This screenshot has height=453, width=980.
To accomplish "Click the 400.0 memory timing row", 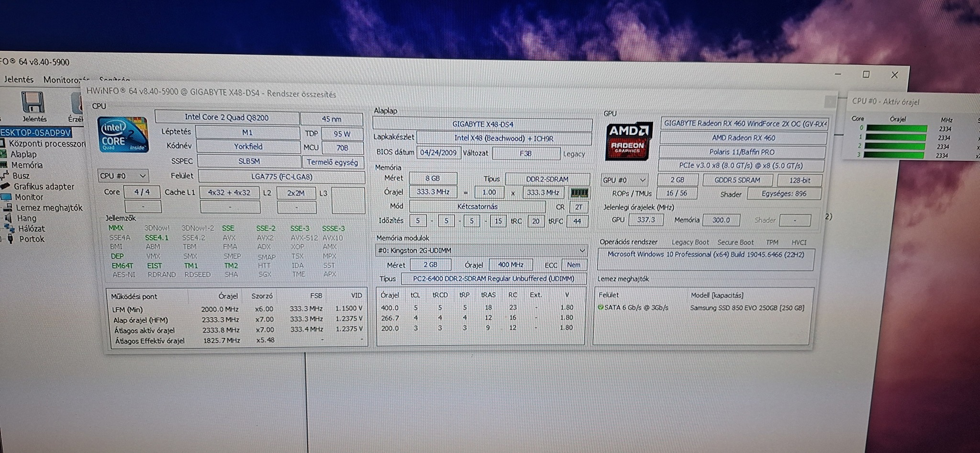I will point(480,307).
